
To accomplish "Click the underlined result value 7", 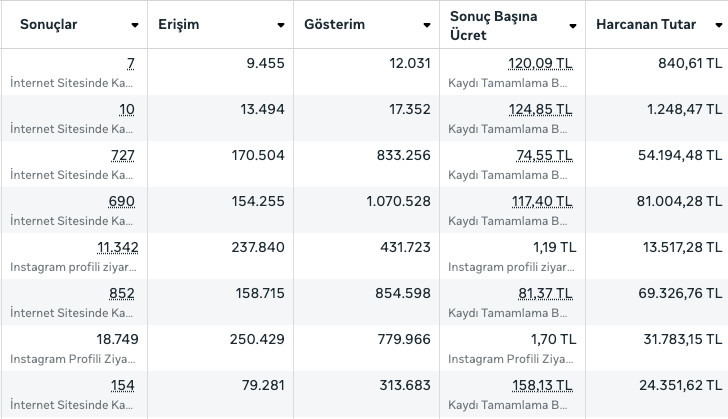I will pos(130,63).
